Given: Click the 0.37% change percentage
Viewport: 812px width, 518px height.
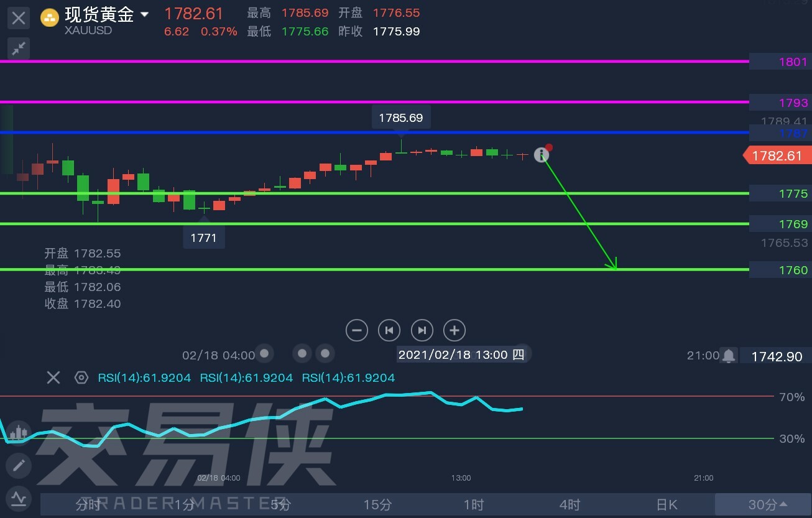Looking at the screenshot, I should click(219, 31).
